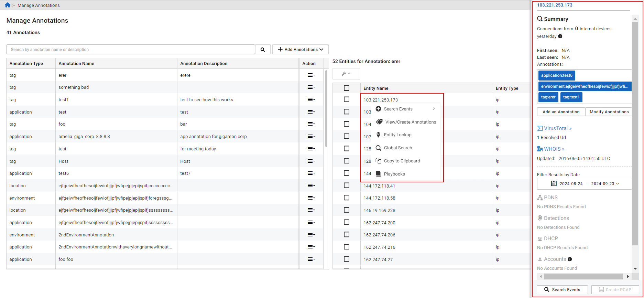Viewport: 644px width, 298px height.
Task: Open Playbooks from the context menu
Action: (x=406, y=174)
